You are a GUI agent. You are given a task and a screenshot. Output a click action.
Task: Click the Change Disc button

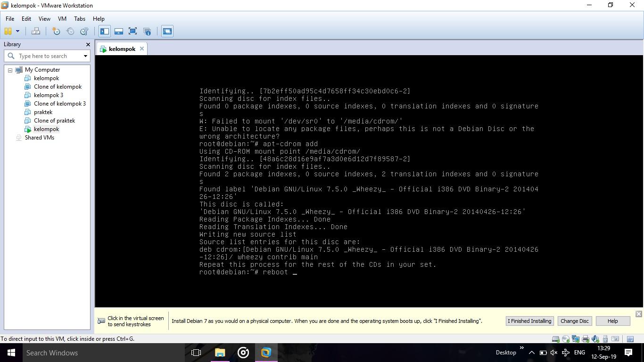(x=574, y=321)
